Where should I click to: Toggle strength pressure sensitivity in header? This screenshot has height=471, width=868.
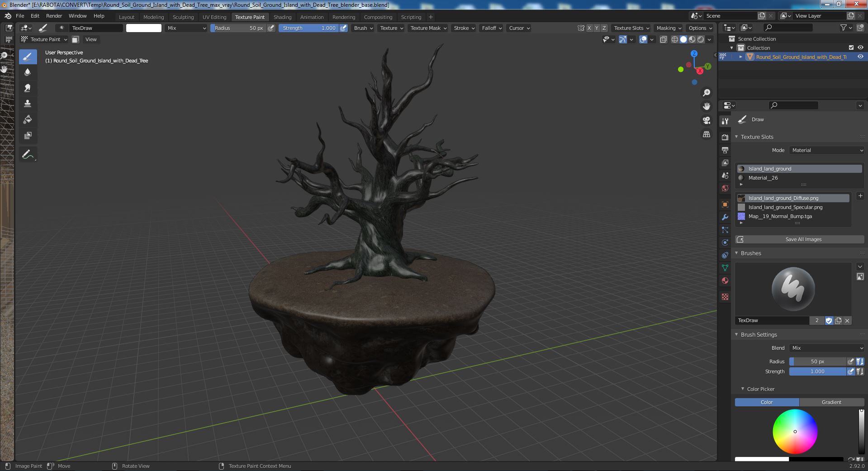point(344,28)
